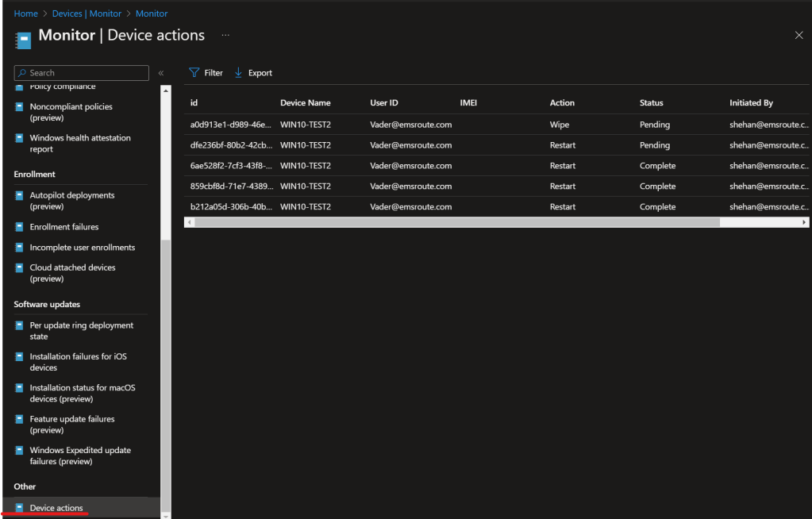This screenshot has width=812, height=519.
Task: Sort table by Status column header
Action: (x=651, y=103)
